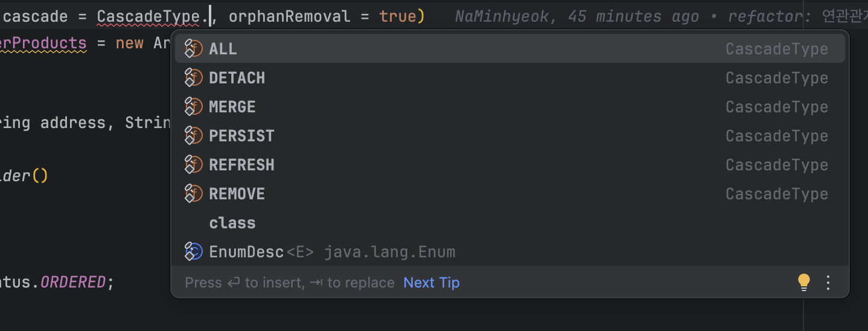Click the class icon beside EnumDesc

pos(193,252)
